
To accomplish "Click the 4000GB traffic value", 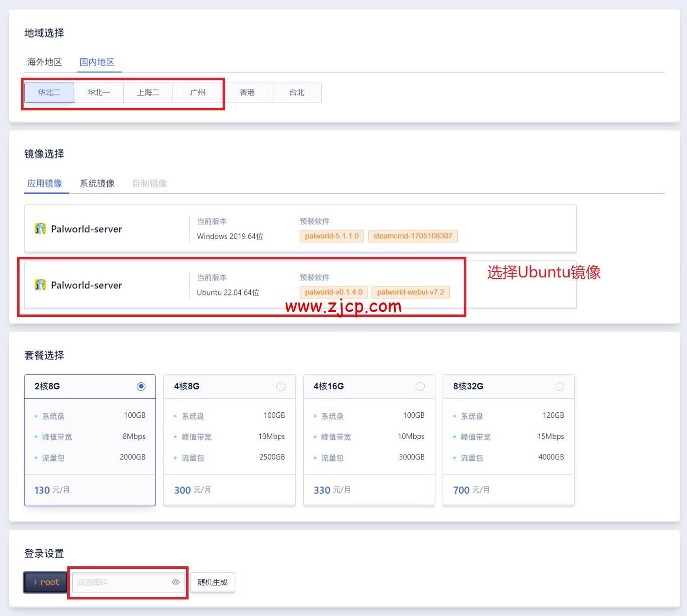I will (x=551, y=457).
